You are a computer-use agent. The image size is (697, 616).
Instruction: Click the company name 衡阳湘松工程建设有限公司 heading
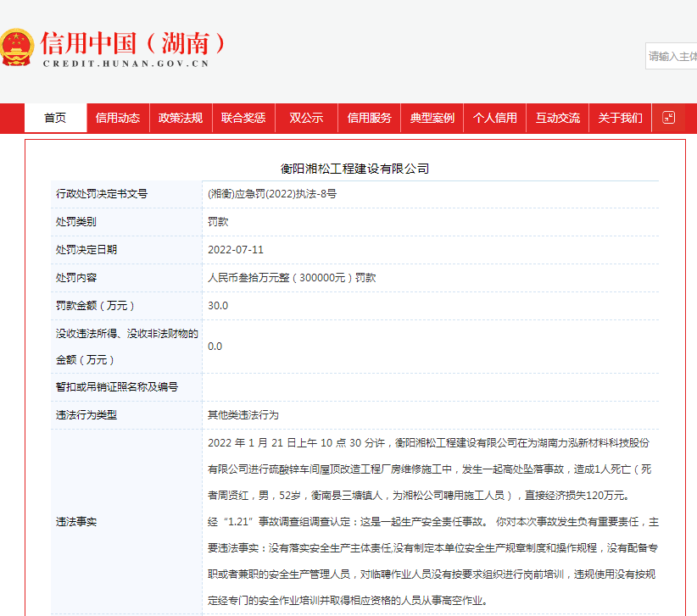(355, 169)
